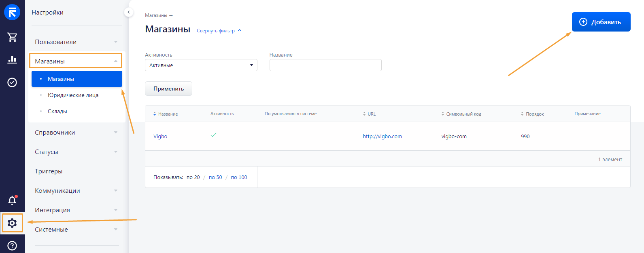644x253 pixels.
Task: Open the shopping cart orders section
Action: click(x=12, y=37)
